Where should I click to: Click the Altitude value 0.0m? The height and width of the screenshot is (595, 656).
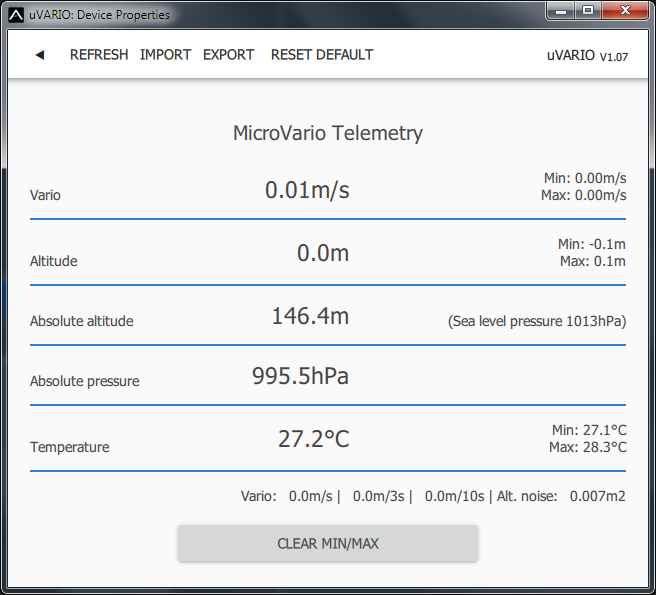pyautogui.click(x=323, y=254)
